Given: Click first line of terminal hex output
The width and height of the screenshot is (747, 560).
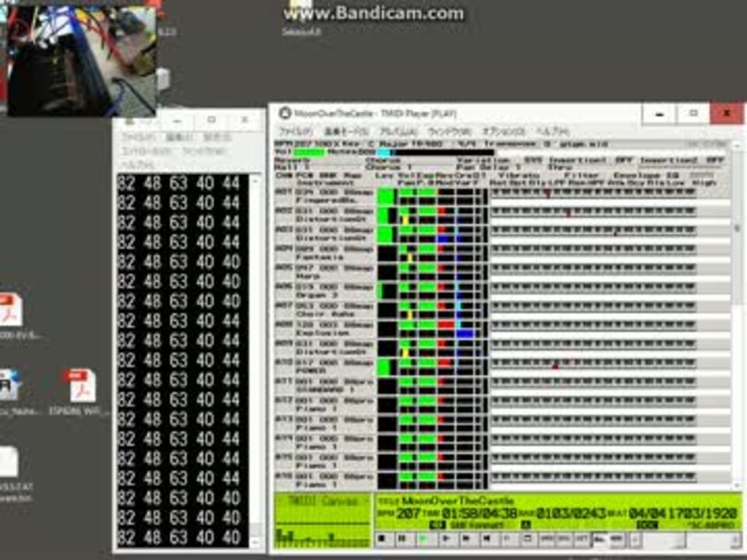Looking at the screenshot, I should [x=178, y=184].
